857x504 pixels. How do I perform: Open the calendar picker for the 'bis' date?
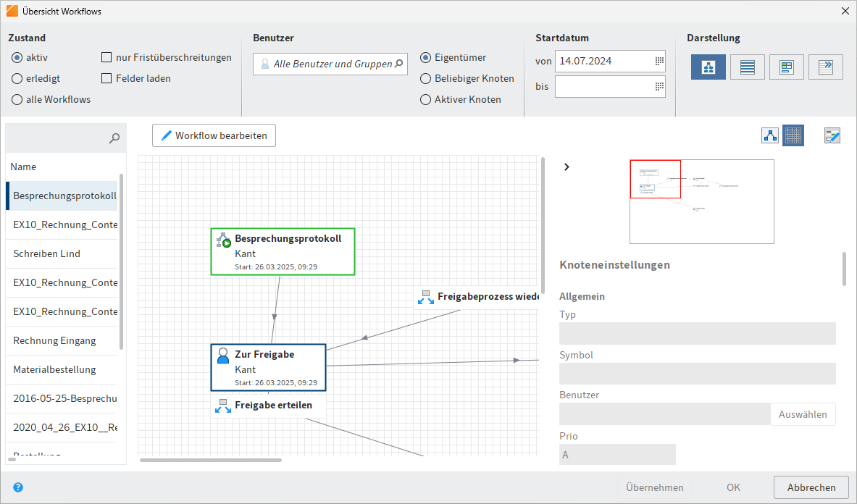(x=659, y=86)
